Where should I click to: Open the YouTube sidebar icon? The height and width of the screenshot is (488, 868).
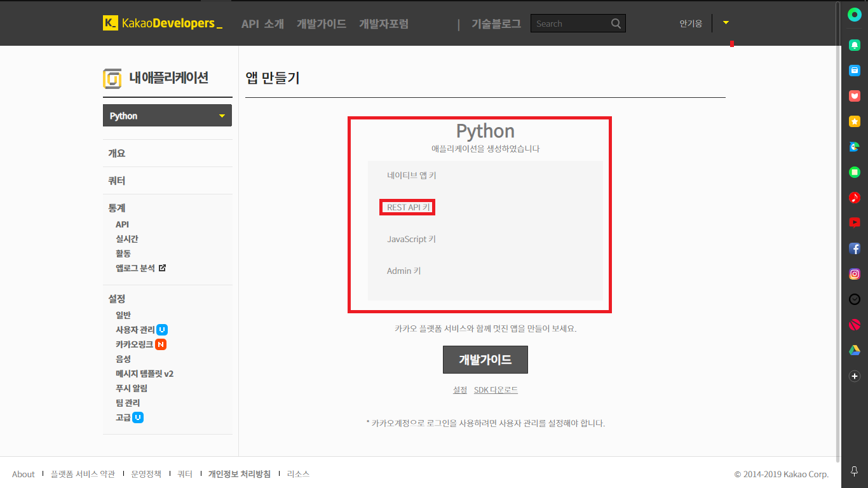(855, 223)
